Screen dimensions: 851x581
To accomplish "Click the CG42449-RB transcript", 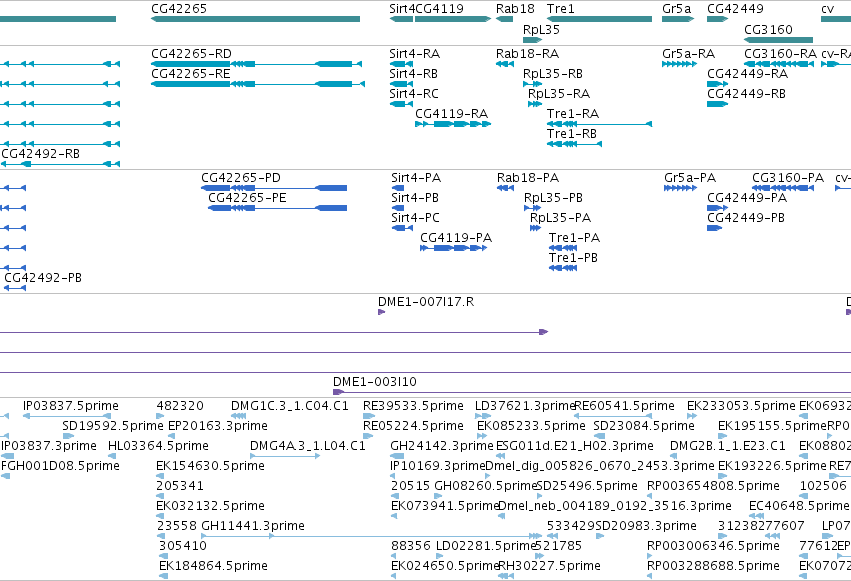I will pyautogui.click(x=717, y=104).
